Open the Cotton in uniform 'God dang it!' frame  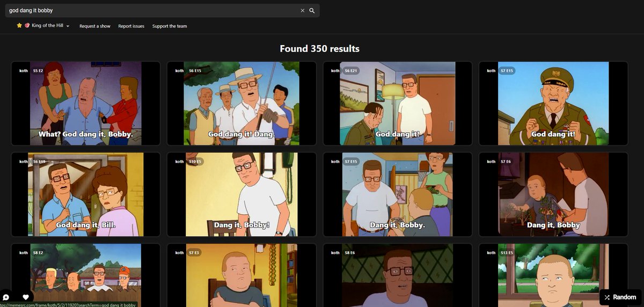(553, 103)
